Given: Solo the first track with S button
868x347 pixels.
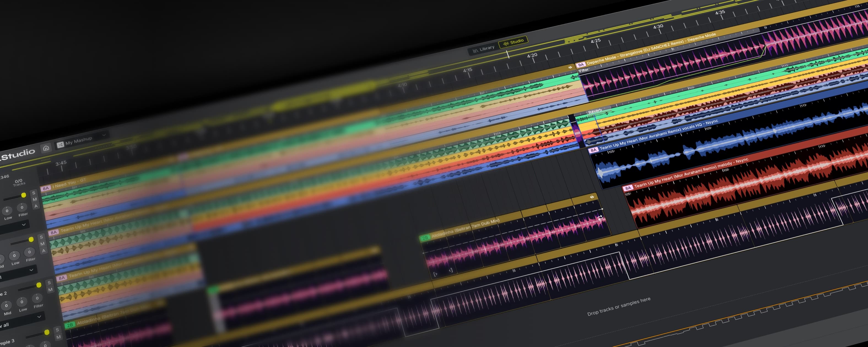Looking at the screenshot, I should pos(33,193).
